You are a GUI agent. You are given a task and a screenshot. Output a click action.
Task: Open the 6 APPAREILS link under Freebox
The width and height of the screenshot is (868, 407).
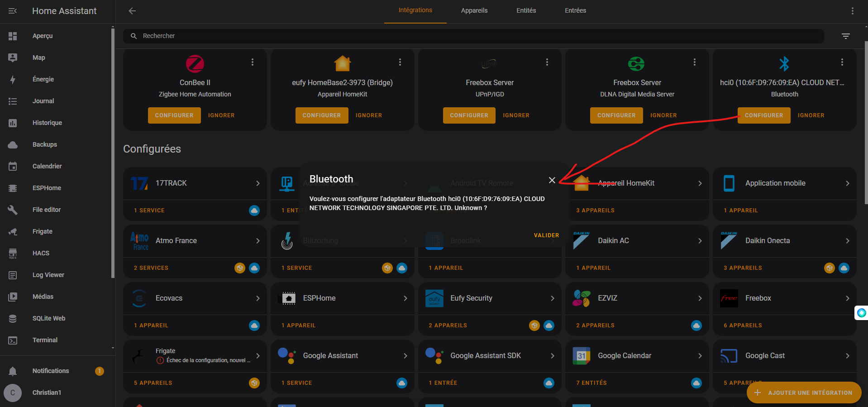click(x=743, y=326)
